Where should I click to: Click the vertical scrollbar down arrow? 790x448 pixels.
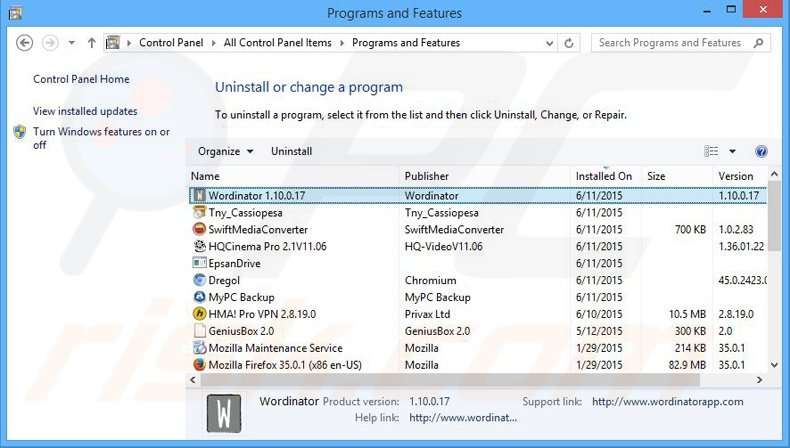click(x=773, y=366)
